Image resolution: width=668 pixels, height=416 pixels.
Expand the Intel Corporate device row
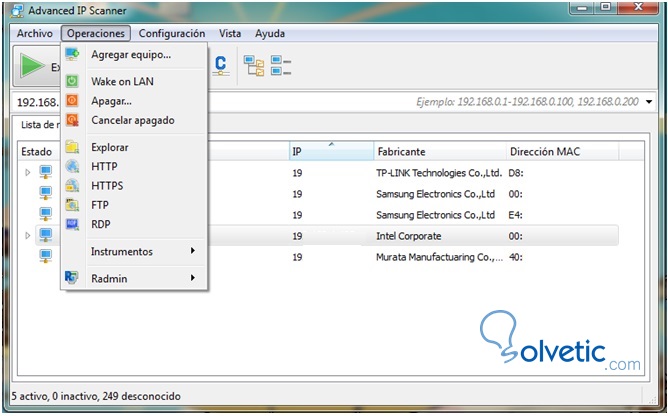(x=28, y=235)
